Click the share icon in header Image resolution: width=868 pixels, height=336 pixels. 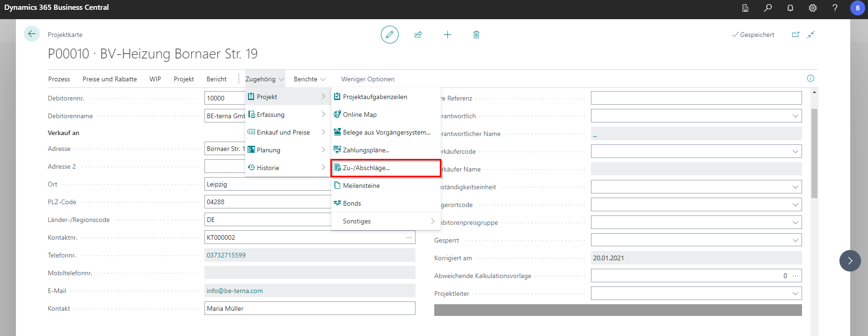coord(418,35)
